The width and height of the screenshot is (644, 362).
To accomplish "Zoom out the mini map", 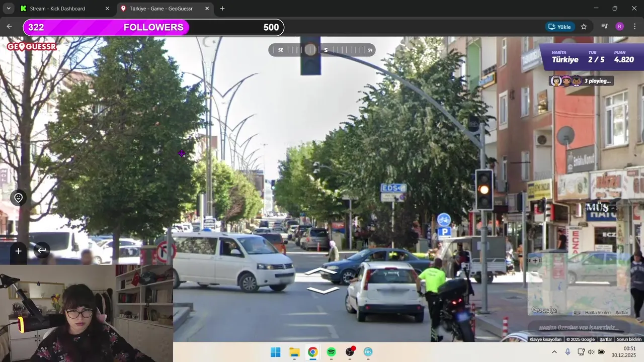I will (535, 271).
